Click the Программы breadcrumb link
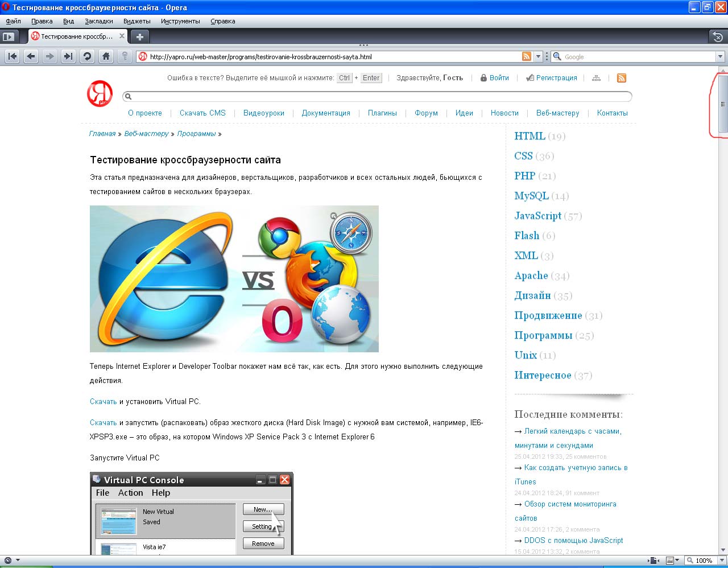Image resolution: width=728 pixels, height=568 pixels. point(196,134)
